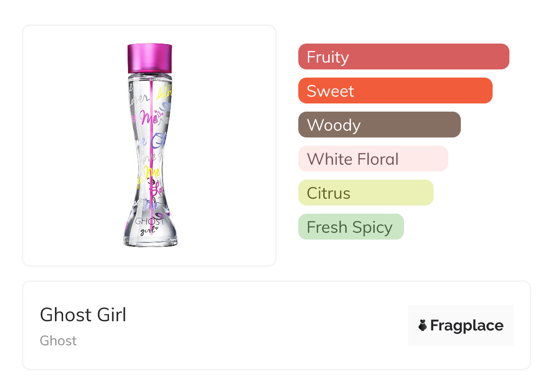Choose the White Floral accord bar
The image size is (553, 392).
(373, 159)
